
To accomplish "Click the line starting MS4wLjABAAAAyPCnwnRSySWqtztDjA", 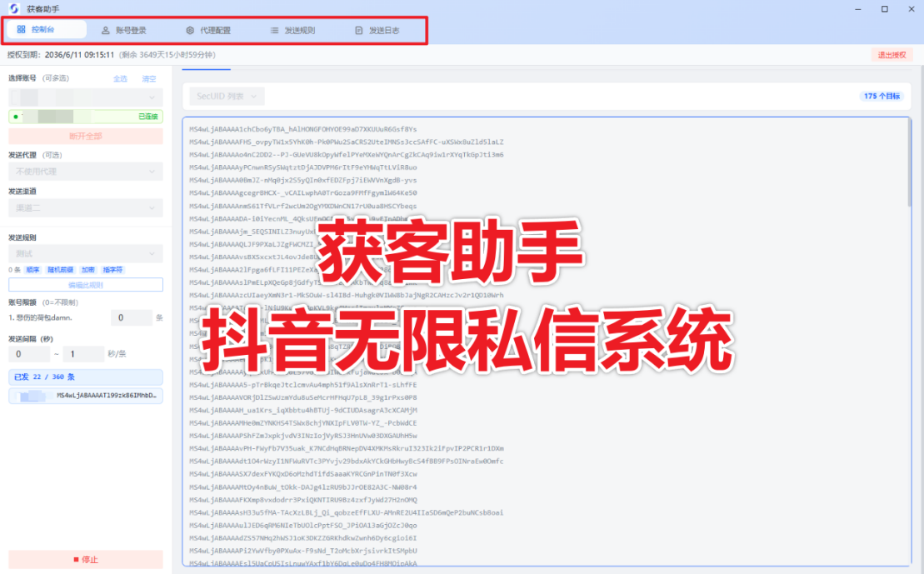I will pyautogui.click(x=303, y=167).
